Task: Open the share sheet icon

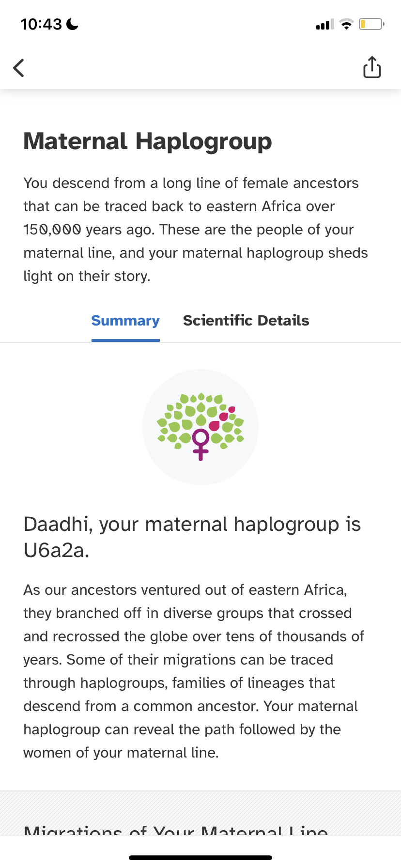Action: 372,67
